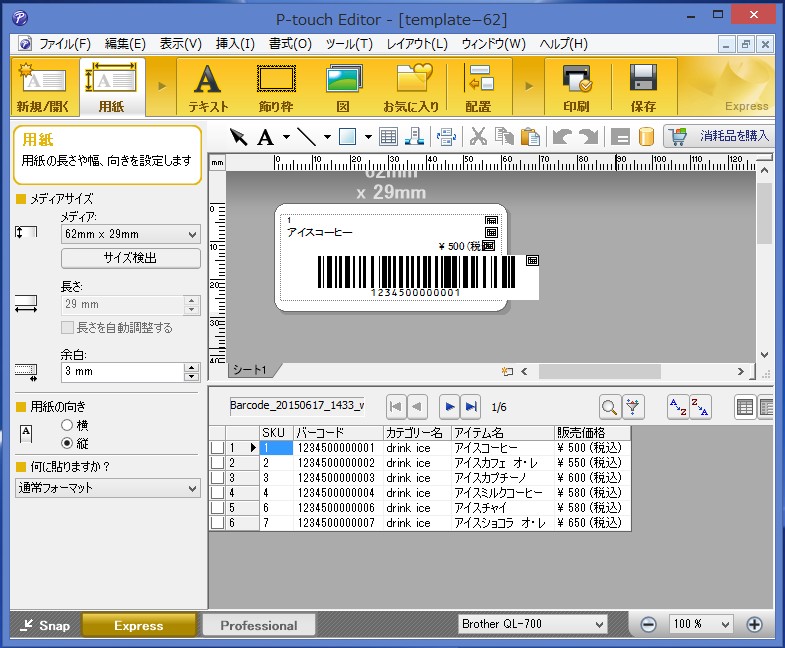Select the 横 orientation radio button

67,425
